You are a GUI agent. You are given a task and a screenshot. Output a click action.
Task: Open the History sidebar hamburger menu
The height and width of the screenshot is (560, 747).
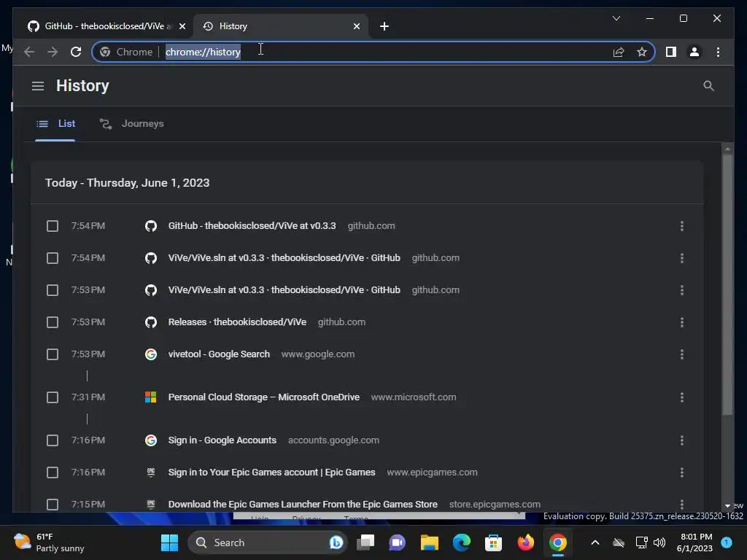[x=38, y=86]
